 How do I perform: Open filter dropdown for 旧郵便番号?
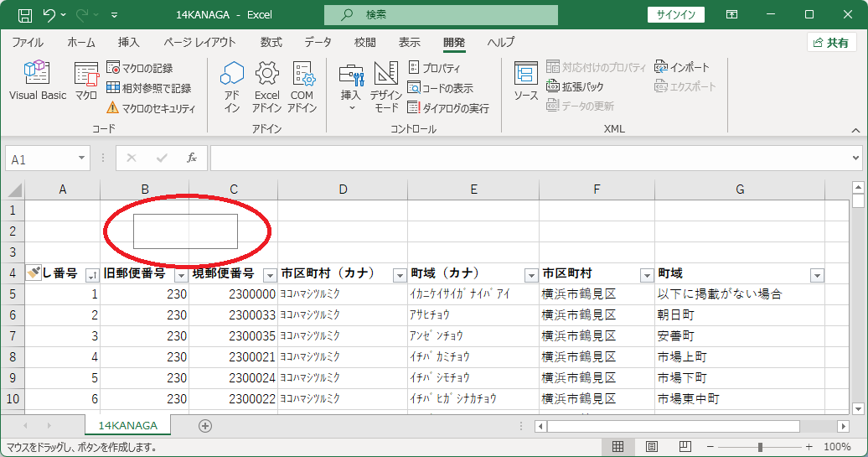click(x=181, y=275)
